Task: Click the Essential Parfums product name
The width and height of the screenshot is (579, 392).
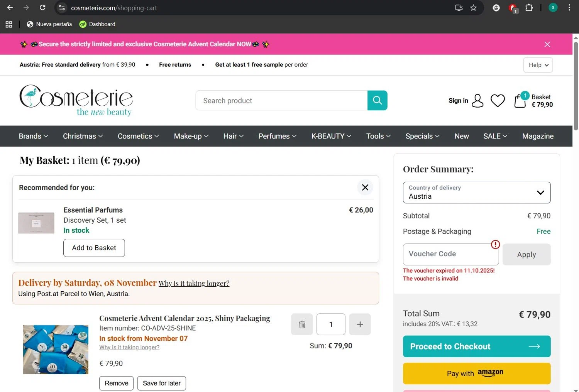Action: (93, 210)
